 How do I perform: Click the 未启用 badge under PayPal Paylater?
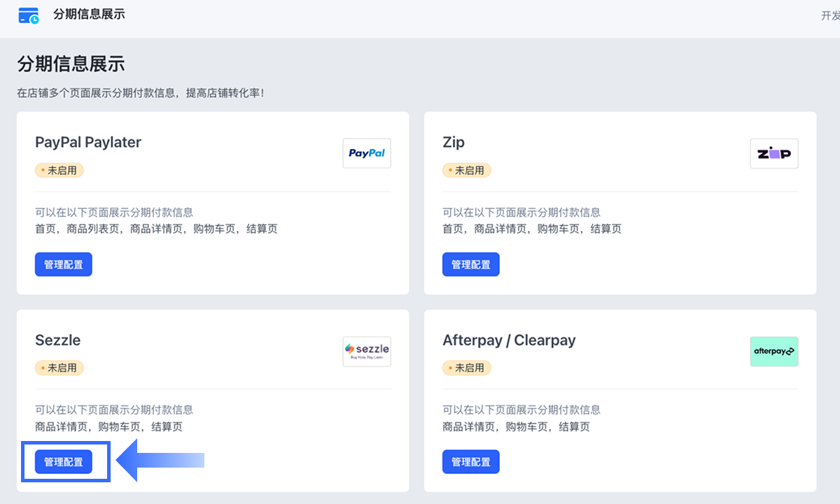pyautogui.click(x=59, y=170)
